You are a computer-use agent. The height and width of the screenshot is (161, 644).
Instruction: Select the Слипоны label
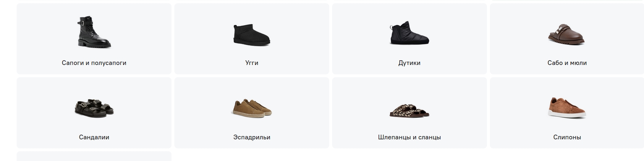tap(567, 137)
